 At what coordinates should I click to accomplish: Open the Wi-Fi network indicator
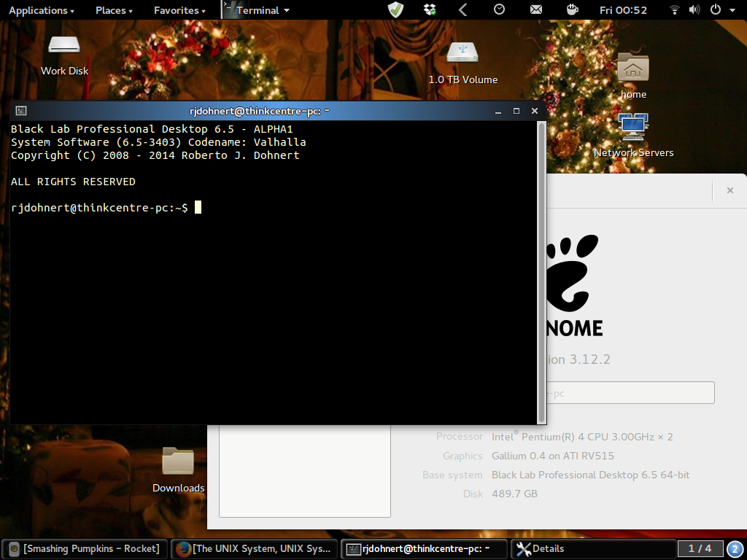[674, 9]
